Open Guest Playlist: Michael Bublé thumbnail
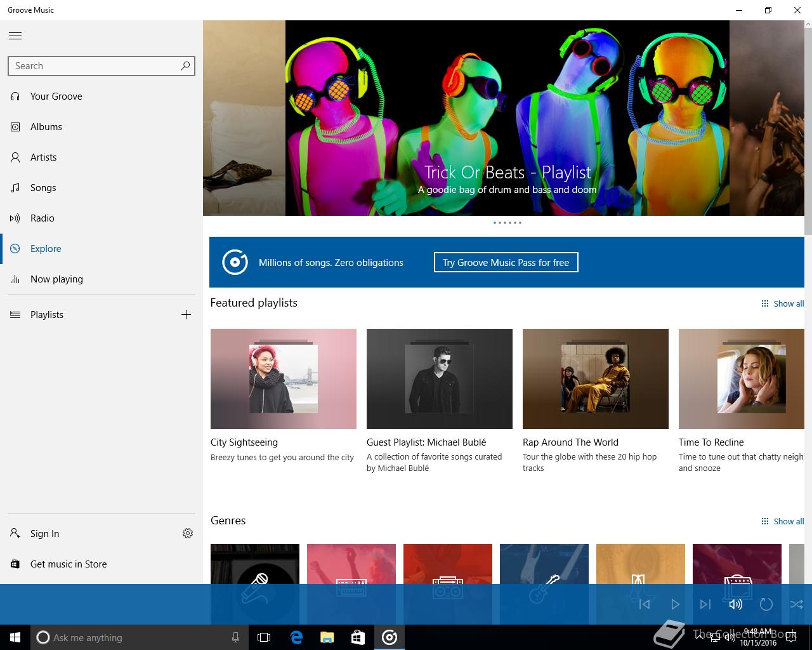This screenshot has width=812, height=650. click(x=440, y=379)
